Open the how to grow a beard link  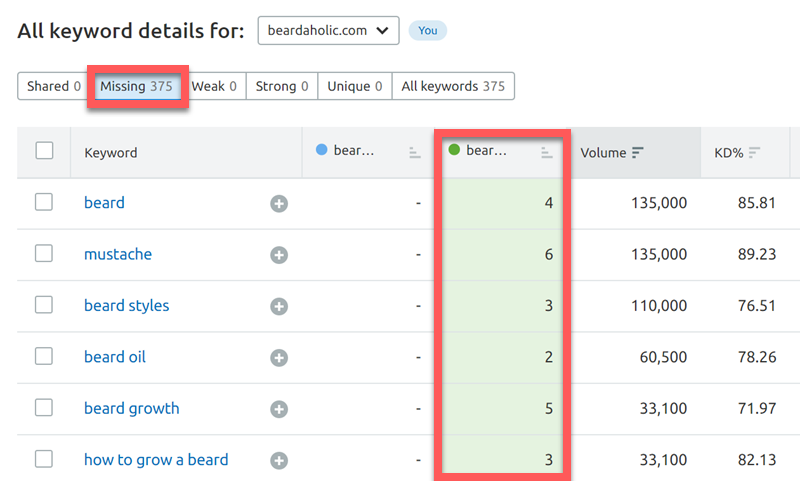click(156, 460)
